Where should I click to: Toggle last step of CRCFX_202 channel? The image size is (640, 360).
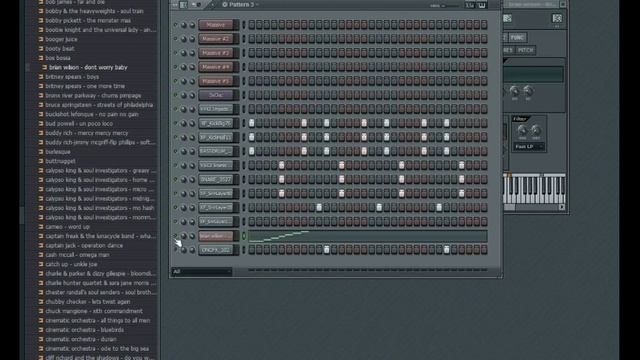(x=484, y=250)
